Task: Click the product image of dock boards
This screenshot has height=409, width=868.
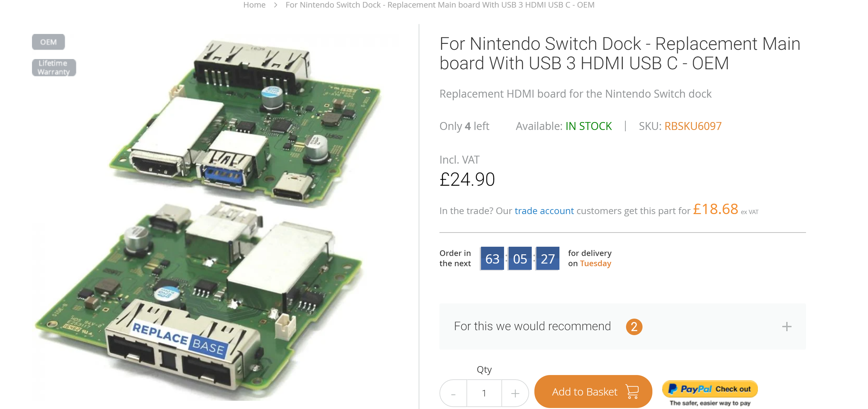Action: [x=216, y=216]
